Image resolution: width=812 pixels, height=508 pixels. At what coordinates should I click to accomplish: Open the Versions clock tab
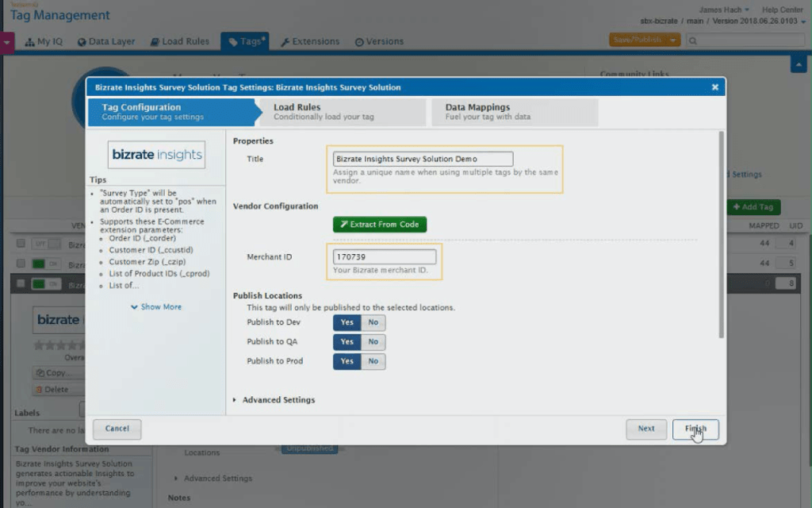(x=379, y=41)
